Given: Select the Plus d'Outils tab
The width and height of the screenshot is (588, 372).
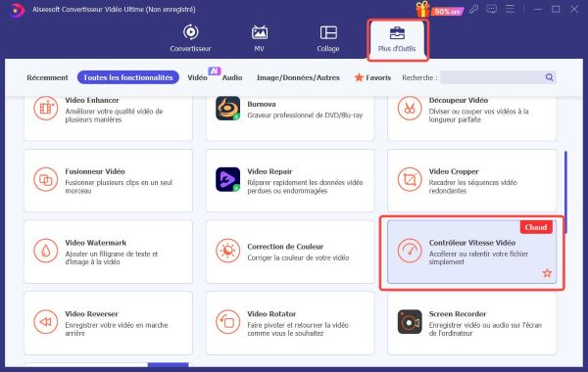Looking at the screenshot, I should (x=397, y=39).
